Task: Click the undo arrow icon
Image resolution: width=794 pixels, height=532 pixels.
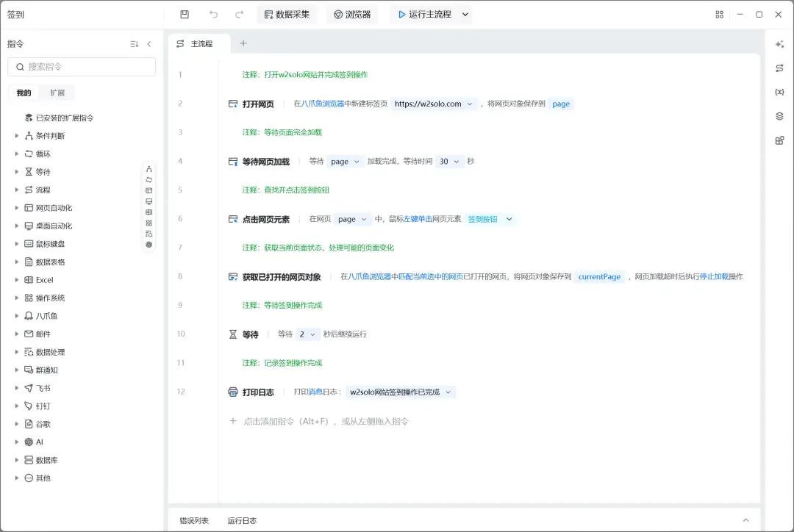Action: coord(213,14)
